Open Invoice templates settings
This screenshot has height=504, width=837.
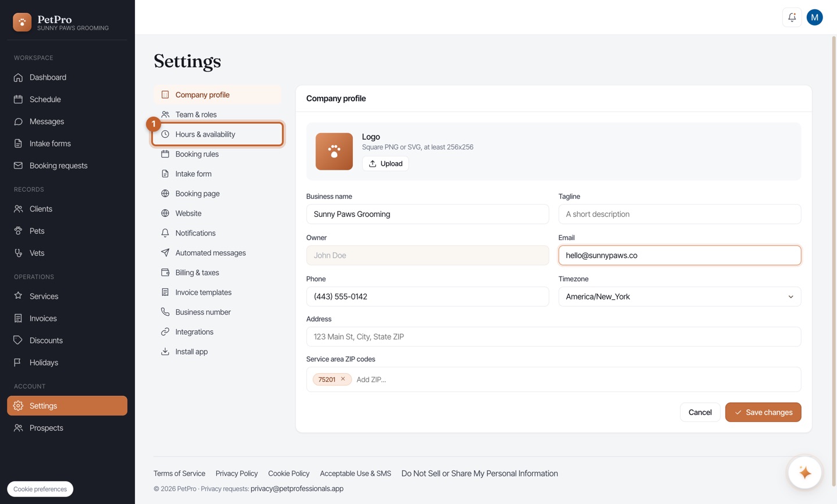pyautogui.click(x=217, y=292)
